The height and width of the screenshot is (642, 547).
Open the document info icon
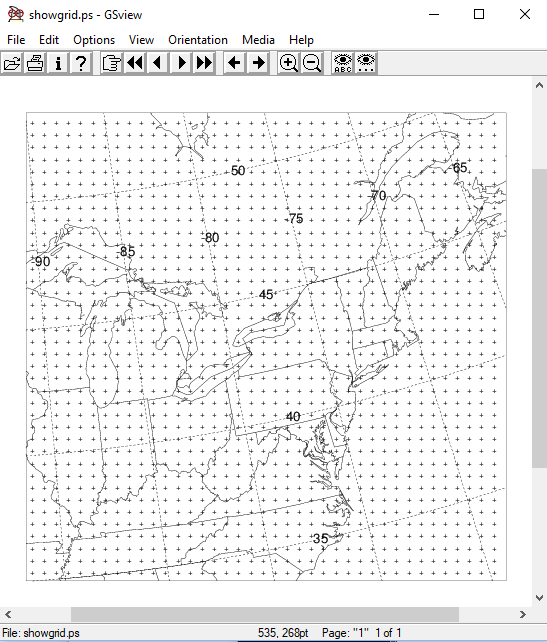58,63
